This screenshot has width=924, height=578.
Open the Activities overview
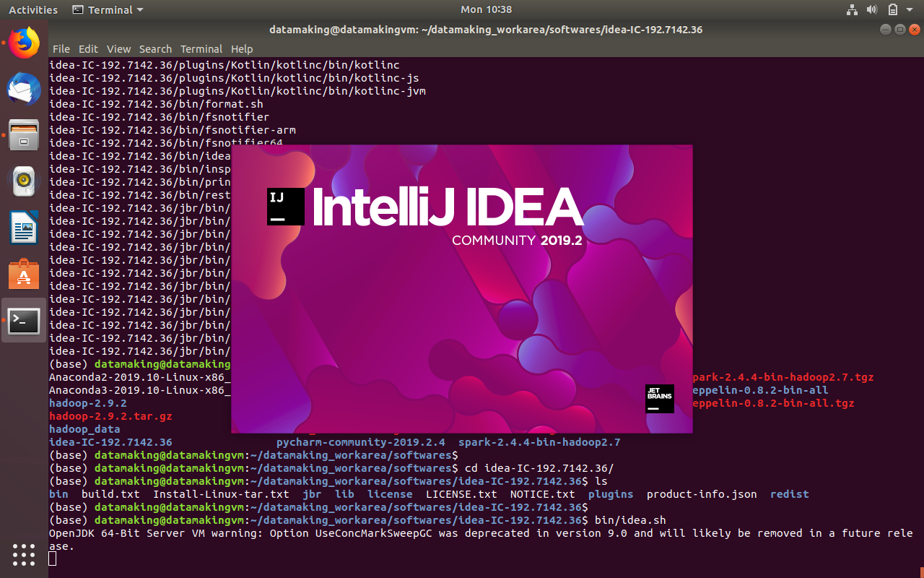[33, 10]
